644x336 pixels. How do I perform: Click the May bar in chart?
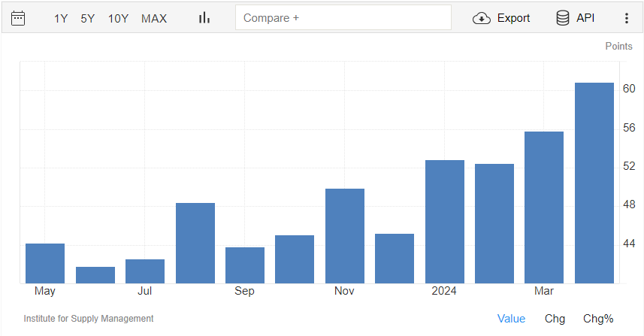[45, 263]
